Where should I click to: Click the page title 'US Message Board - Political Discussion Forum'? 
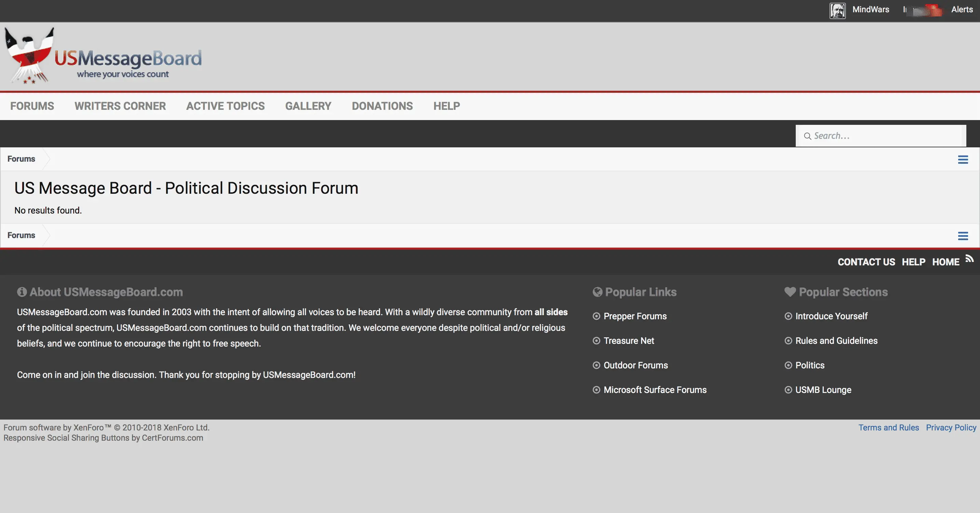(186, 188)
